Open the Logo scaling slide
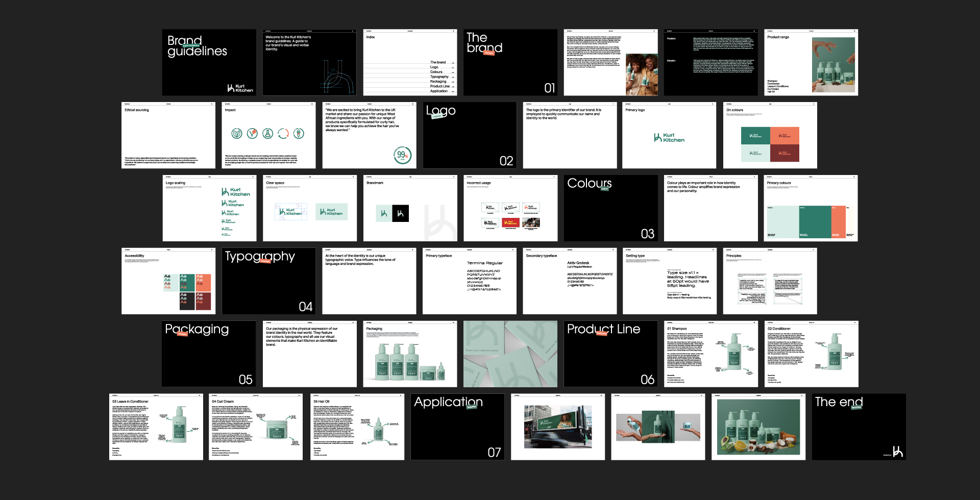The width and height of the screenshot is (980, 500). (x=209, y=208)
